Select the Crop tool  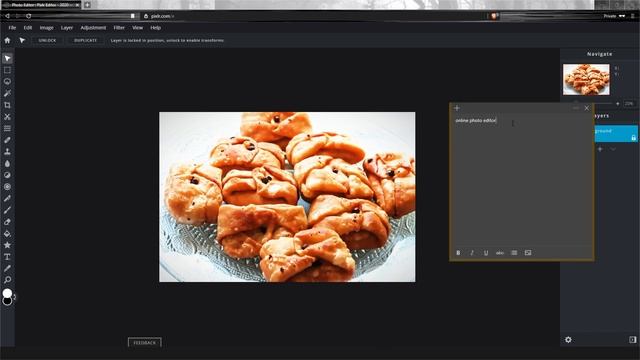tap(7, 105)
